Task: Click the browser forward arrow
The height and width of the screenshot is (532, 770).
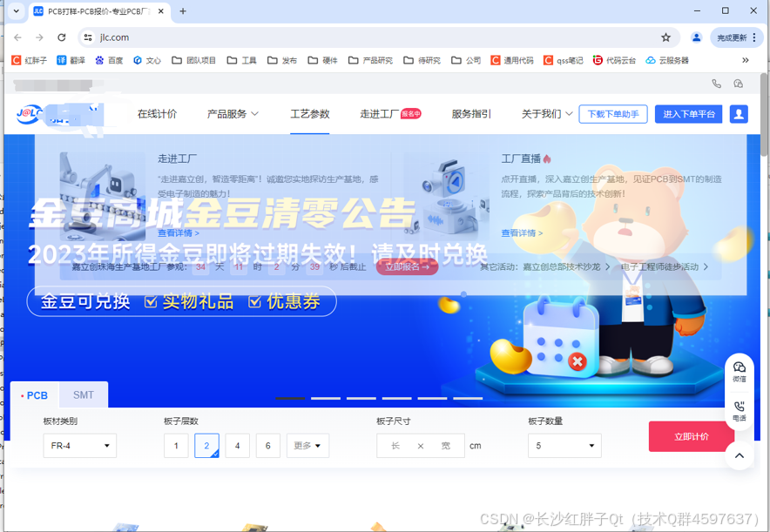Action: [39, 37]
